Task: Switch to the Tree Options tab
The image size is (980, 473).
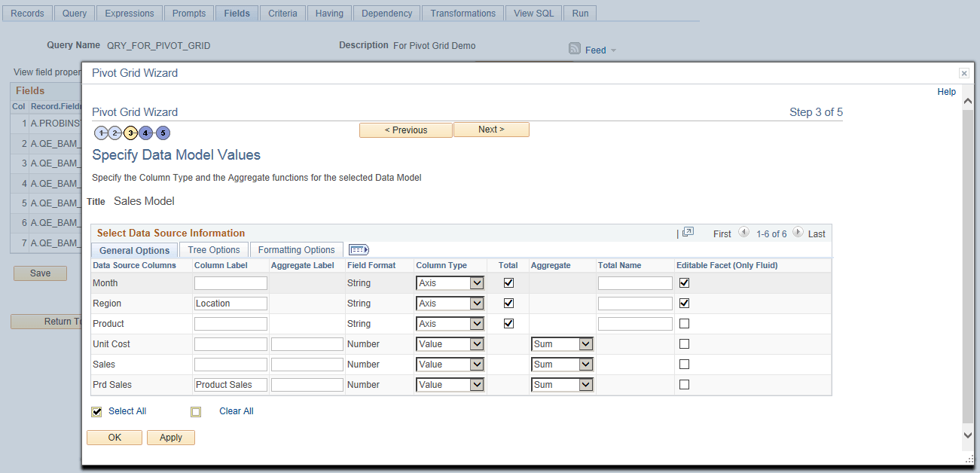Action: 212,249
